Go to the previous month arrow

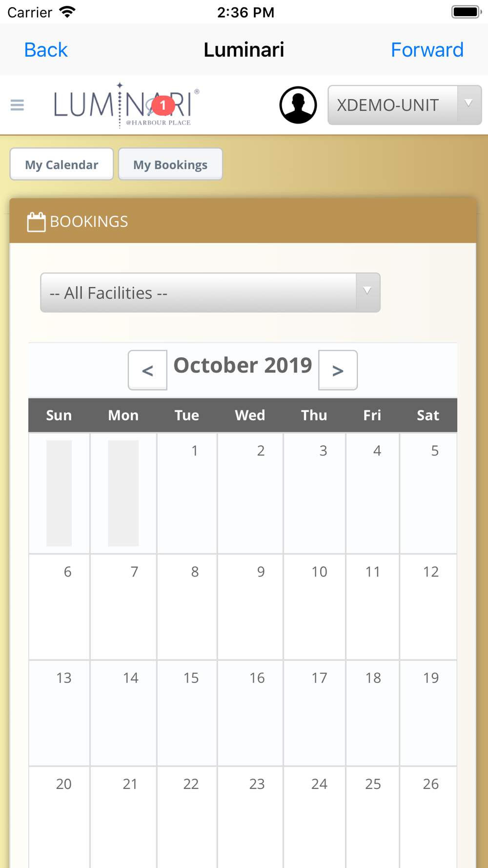pos(147,370)
